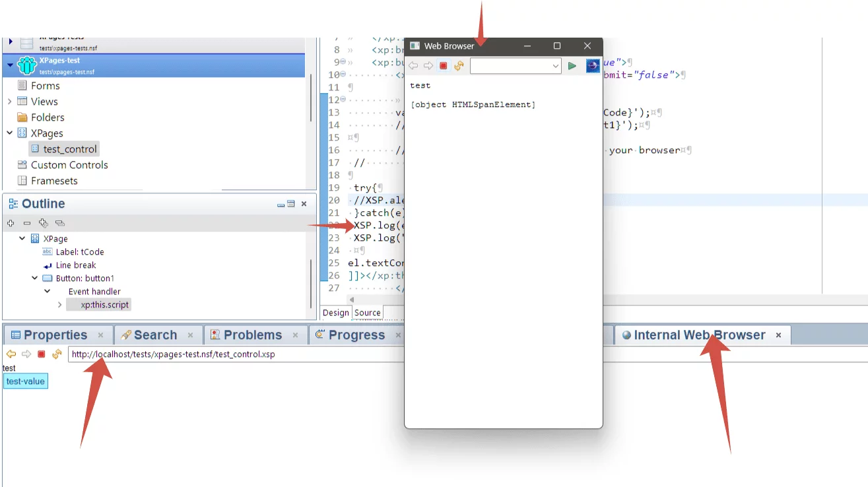This screenshot has width=868, height=487.
Task: Collapse the XPages folder in navigator
Action: pos(10,133)
